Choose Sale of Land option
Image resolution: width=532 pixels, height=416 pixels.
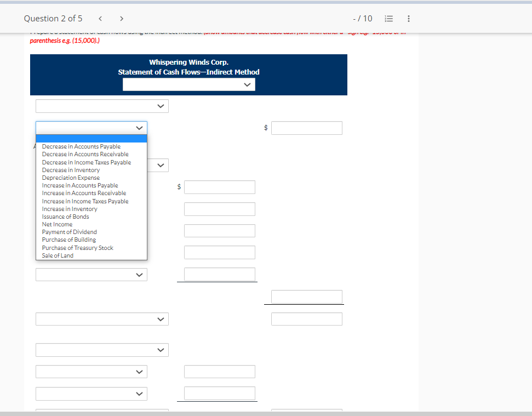point(57,255)
